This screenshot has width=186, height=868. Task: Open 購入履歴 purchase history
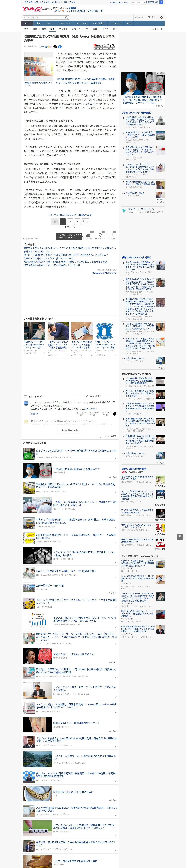point(152,18)
